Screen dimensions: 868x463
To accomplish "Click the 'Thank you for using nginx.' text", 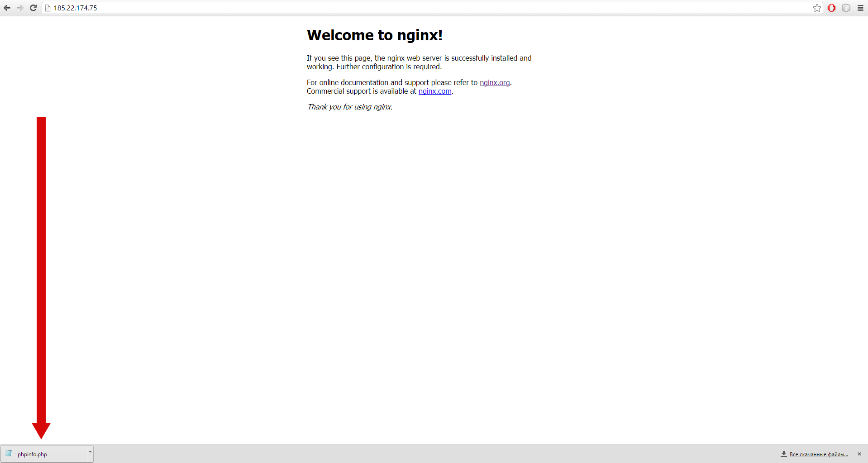I will click(x=350, y=107).
